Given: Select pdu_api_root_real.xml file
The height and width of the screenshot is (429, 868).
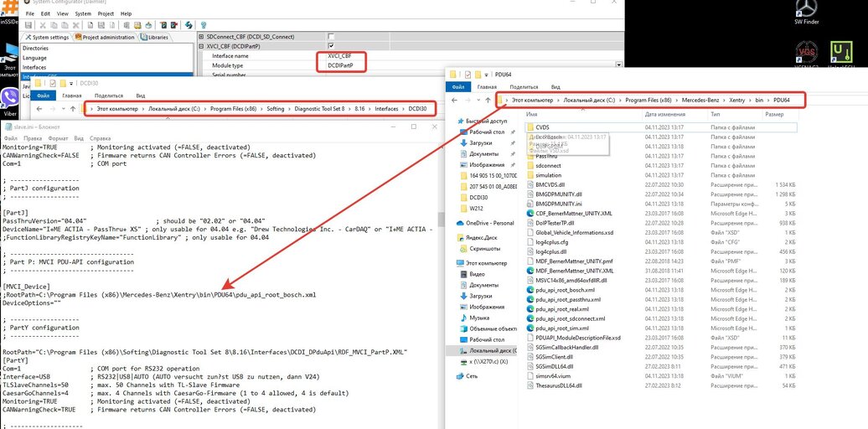Looking at the screenshot, I should click(x=562, y=309).
